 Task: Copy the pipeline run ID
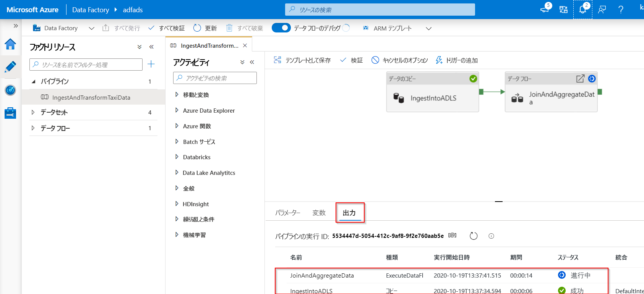click(x=452, y=235)
